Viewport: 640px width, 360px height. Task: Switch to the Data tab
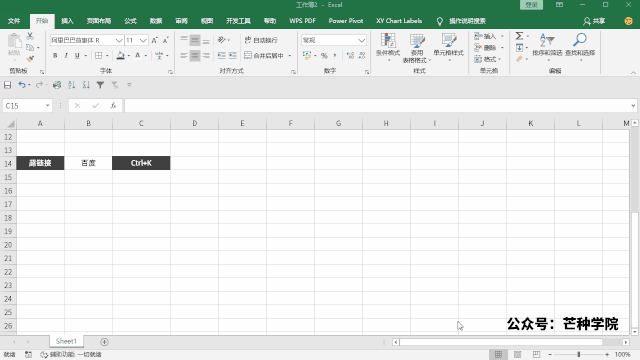click(156, 21)
